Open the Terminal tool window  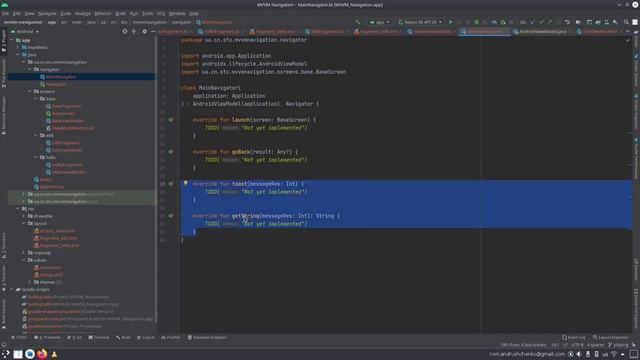coord(99,338)
